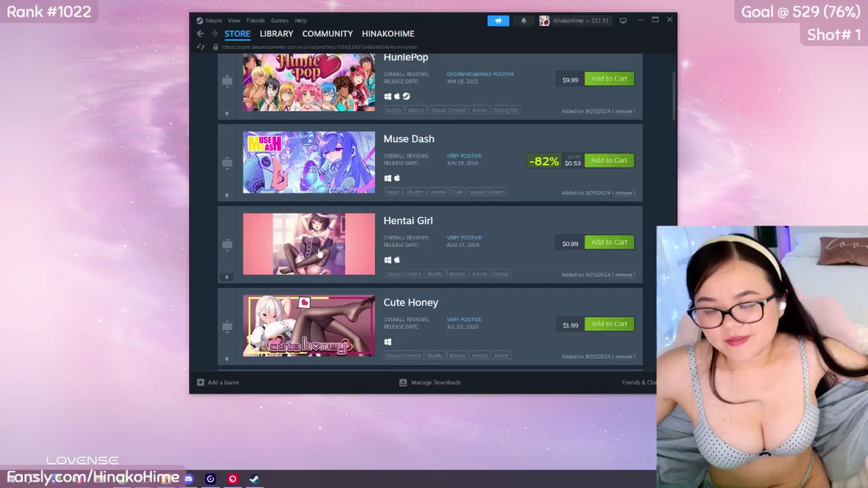868x488 pixels.
Task: Switch to the HINAKOHIME profile tab
Action: click(388, 34)
